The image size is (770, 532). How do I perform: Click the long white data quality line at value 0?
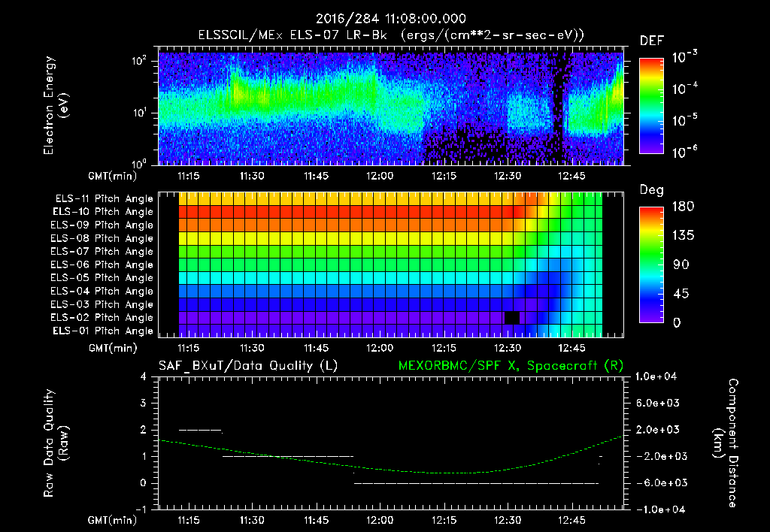(x=476, y=483)
